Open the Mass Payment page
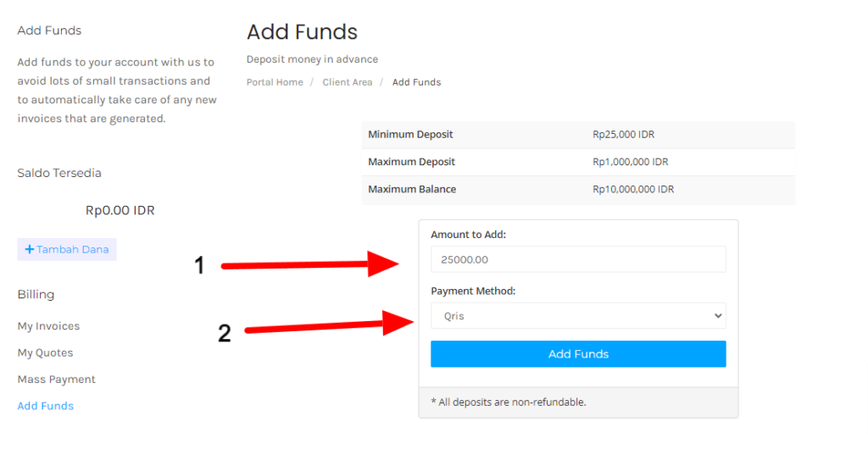868x455 pixels. [x=56, y=380]
